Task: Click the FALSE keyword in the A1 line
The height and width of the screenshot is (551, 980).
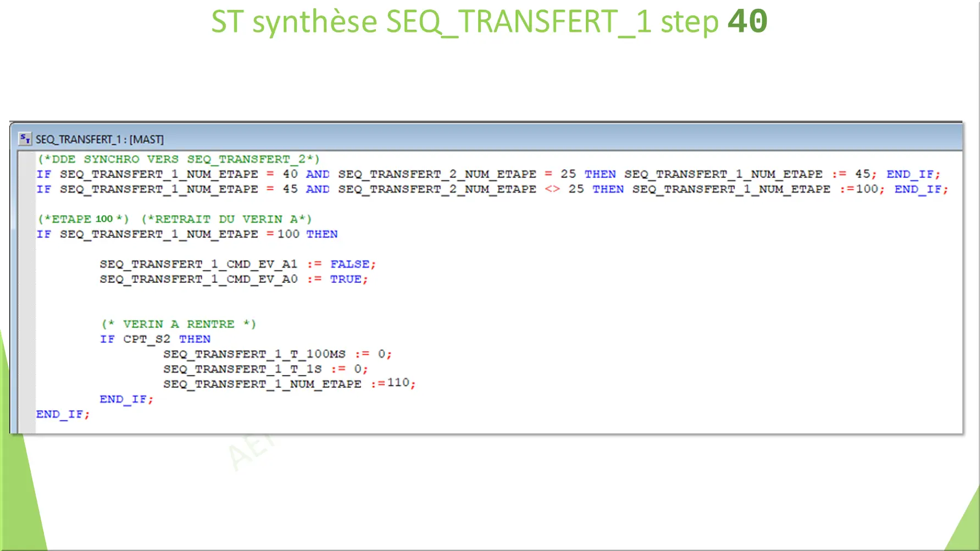Action: pos(349,264)
